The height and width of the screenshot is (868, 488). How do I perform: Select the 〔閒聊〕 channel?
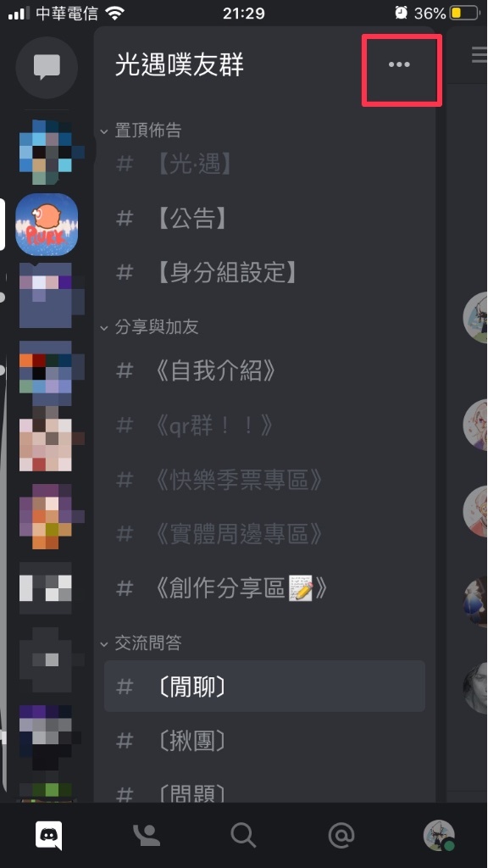[264, 687]
